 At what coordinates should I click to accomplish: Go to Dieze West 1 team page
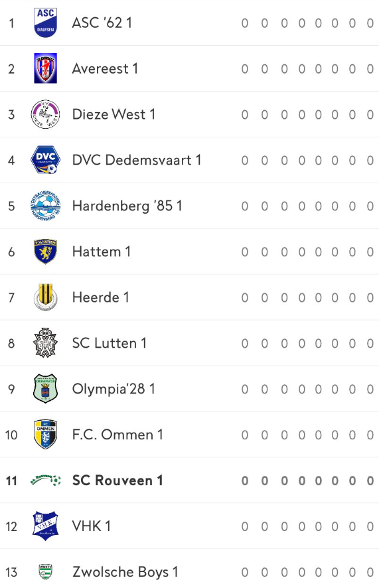(x=114, y=114)
